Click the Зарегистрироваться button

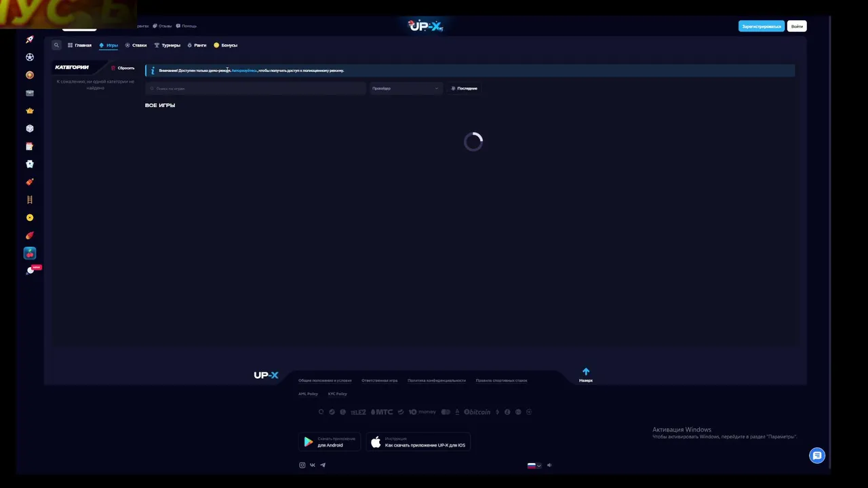tap(762, 26)
